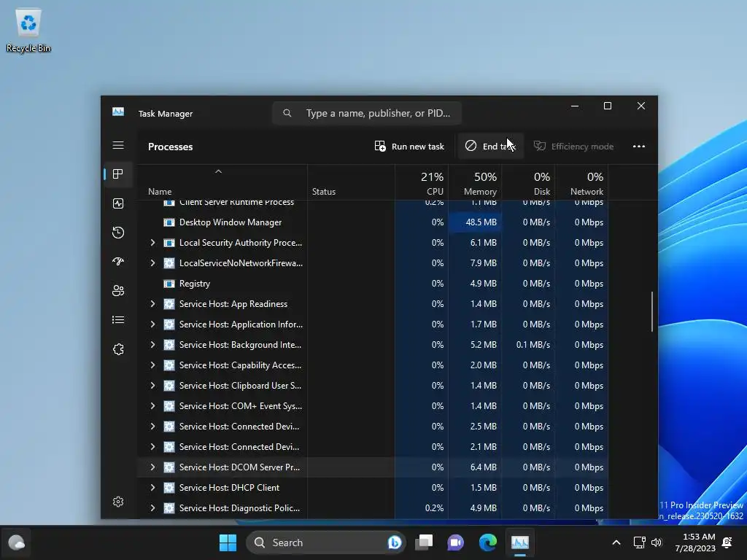Screen dimensions: 747x560
Task: Click the process list vertical scrollbar thumb
Action: point(651,311)
